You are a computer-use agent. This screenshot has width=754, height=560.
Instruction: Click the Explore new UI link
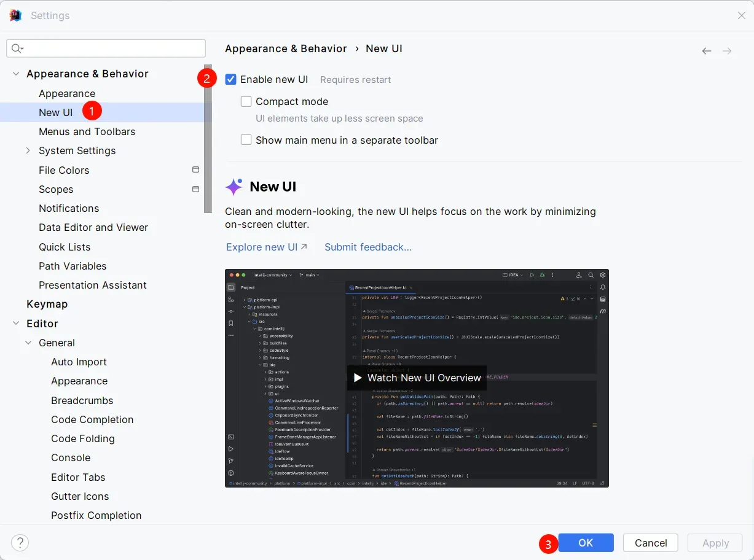[266, 247]
